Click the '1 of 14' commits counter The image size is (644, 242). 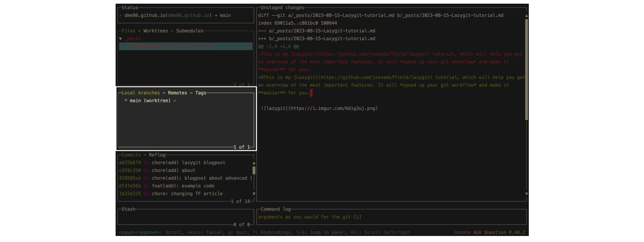pos(240,201)
